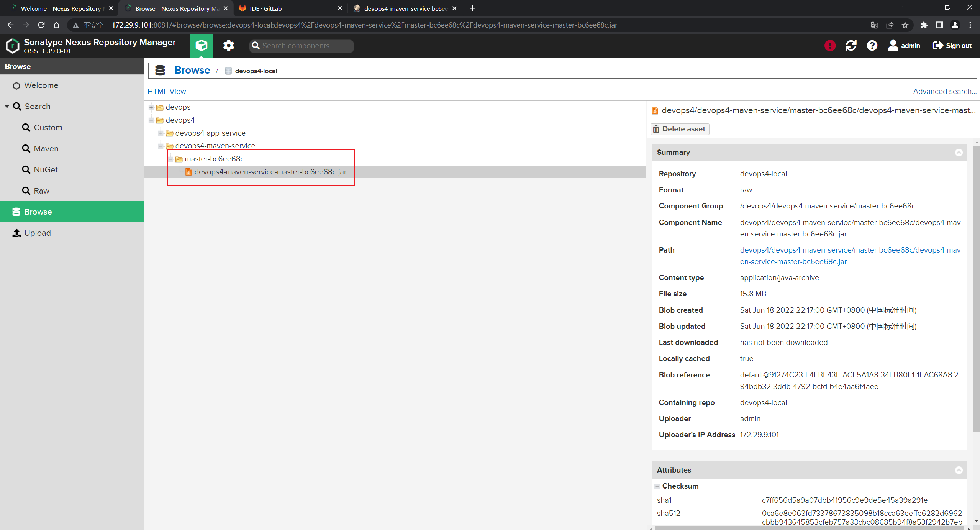Switch to Welcome - Nexus Repository tab
Viewport: 980px width, 530px height.
coord(61,8)
